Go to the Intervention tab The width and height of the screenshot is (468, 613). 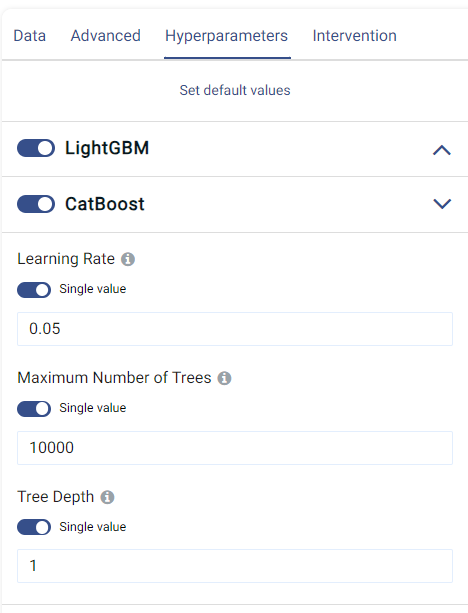tap(355, 36)
